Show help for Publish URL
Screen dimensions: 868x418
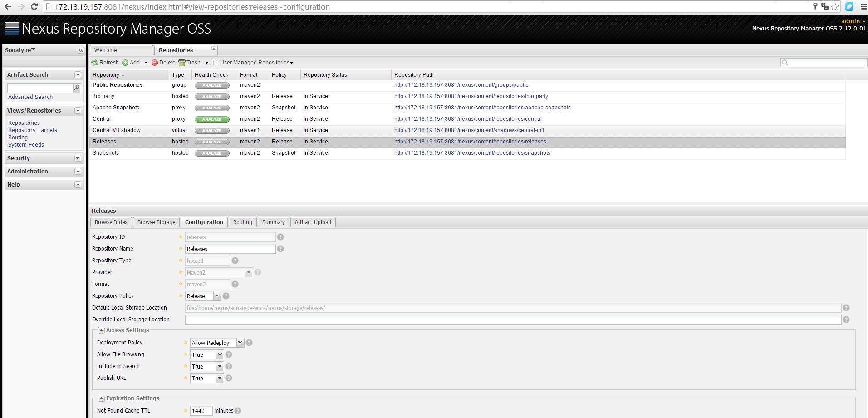click(x=229, y=378)
